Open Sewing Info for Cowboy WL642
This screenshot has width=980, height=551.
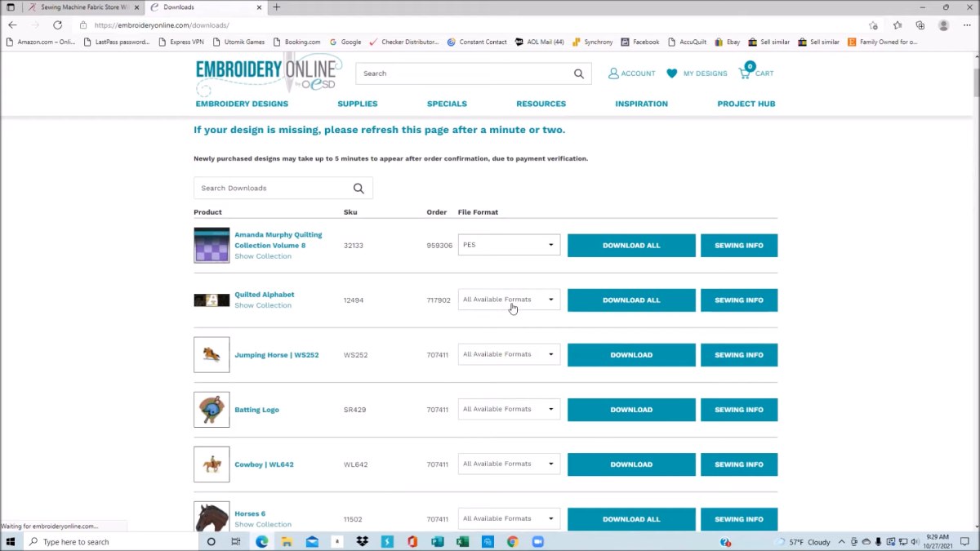pos(739,464)
